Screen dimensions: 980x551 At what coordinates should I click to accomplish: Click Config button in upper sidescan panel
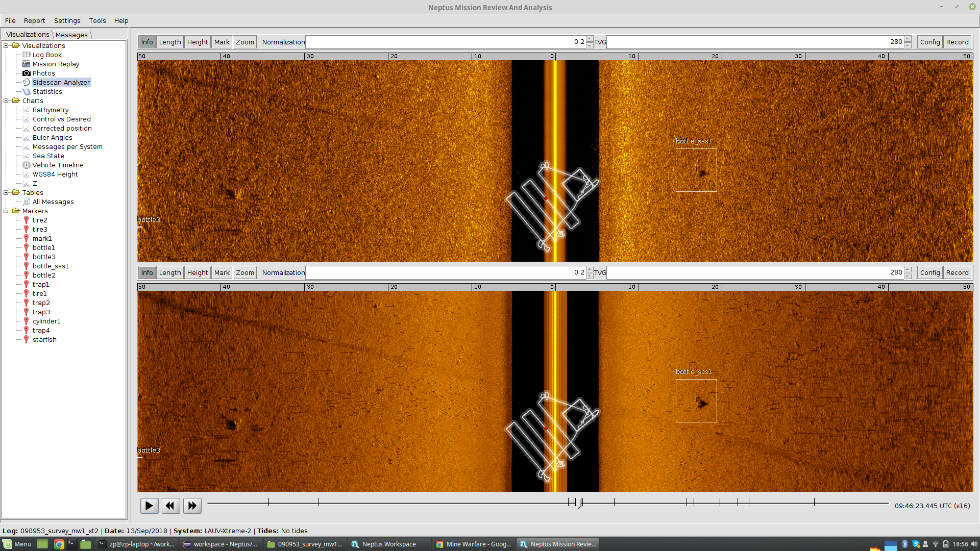[930, 42]
